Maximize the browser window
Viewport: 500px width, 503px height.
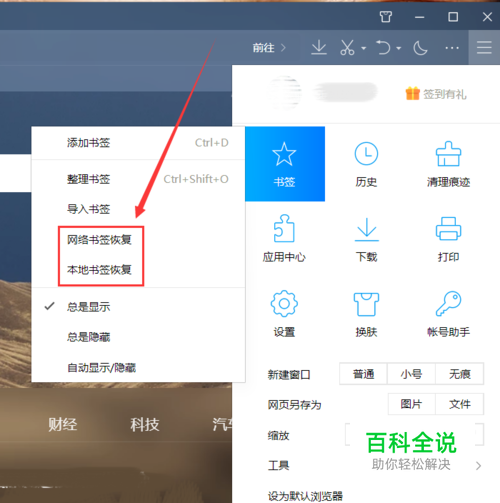click(x=453, y=17)
